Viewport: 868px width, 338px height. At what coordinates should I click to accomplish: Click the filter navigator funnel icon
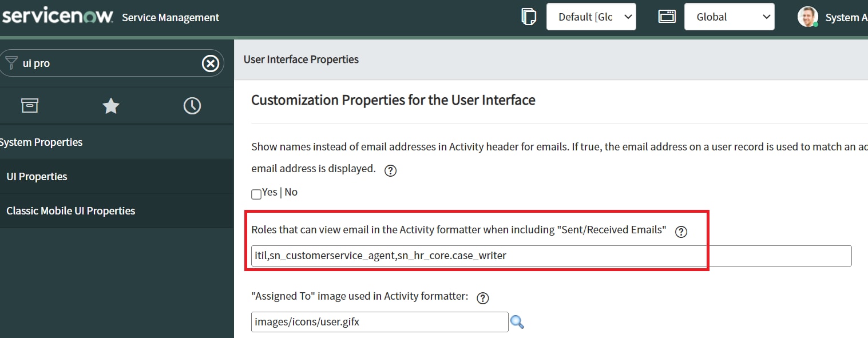coord(11,62)
